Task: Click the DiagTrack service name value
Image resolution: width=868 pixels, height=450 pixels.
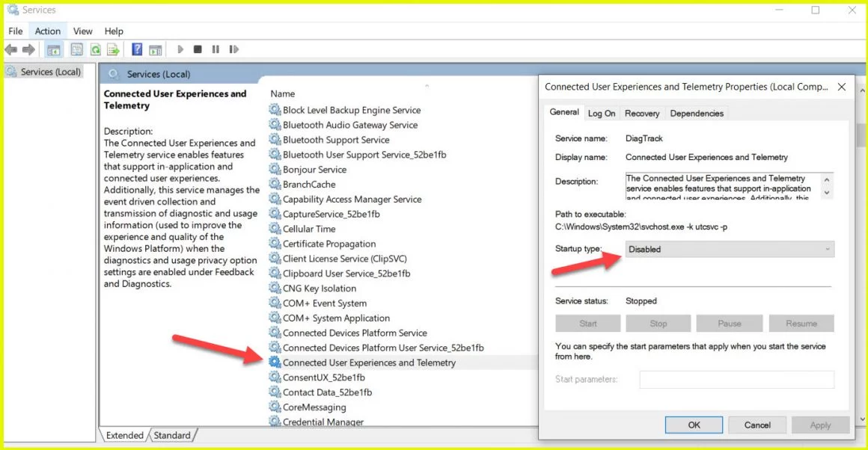Action: point(644,138)
